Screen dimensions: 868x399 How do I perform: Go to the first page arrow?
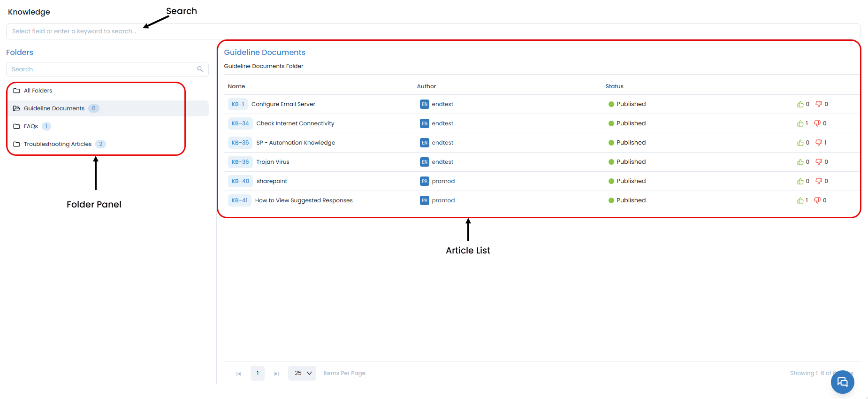(238, 374)
